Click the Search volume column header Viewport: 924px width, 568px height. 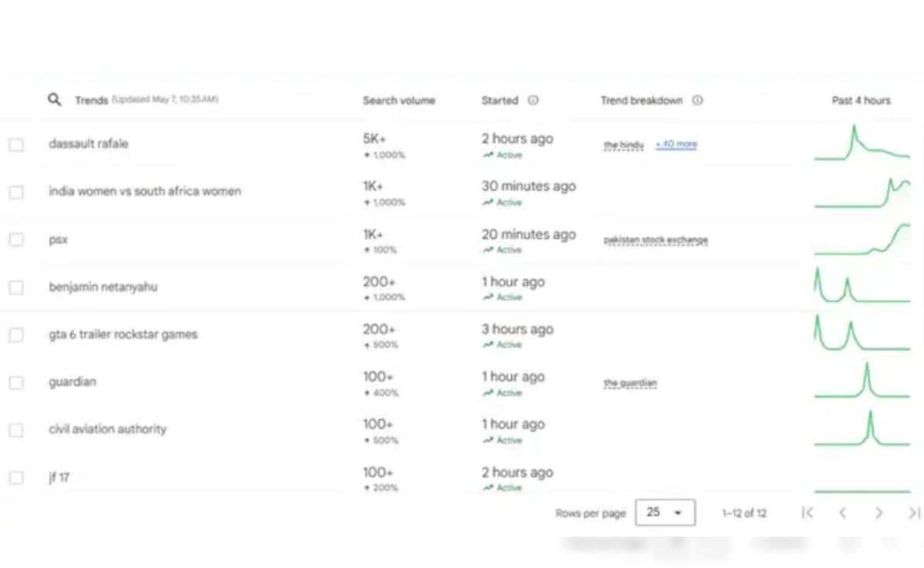coord(399,101)
